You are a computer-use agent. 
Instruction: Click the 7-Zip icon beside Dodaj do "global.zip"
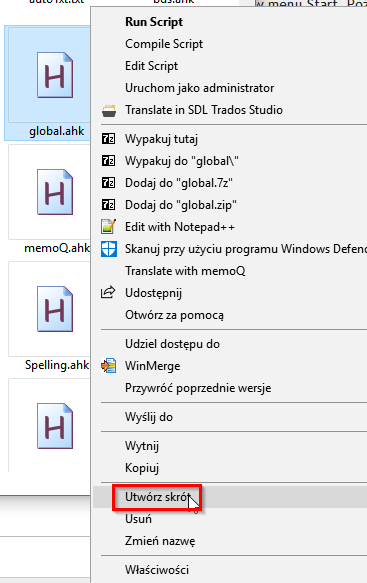pos(109,205)
